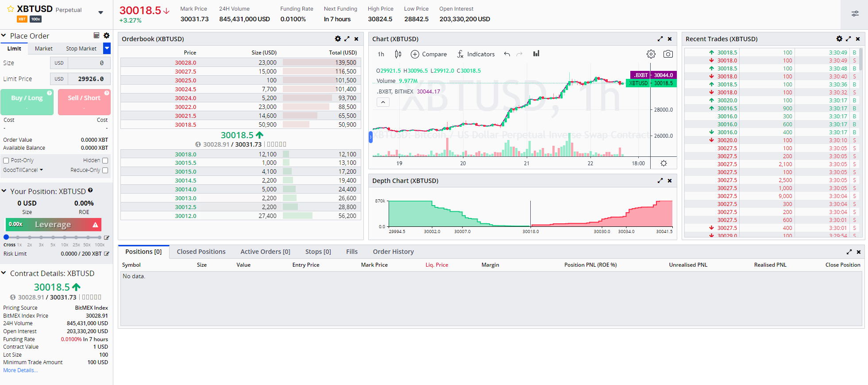The image size is (868, 385).
Task: Take chart snapshot with camera icon
Action: click(668, 54)
